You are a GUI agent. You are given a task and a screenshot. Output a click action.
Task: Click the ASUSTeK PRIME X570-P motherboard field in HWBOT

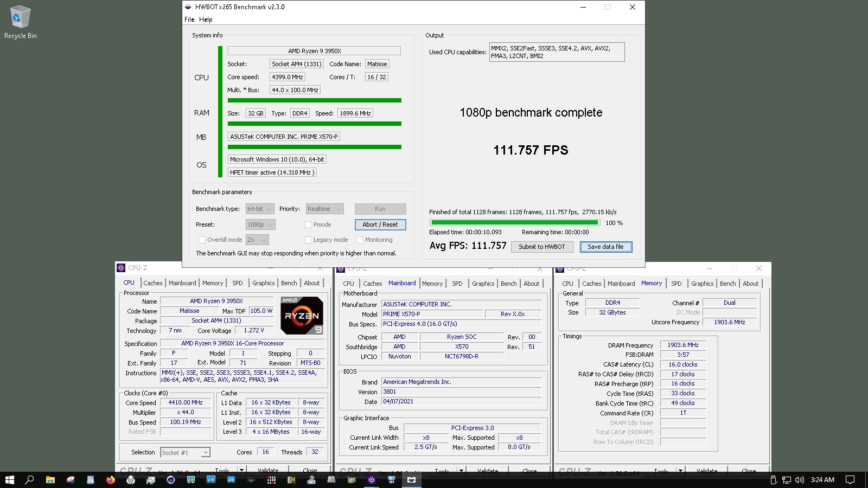[x=284, y=137]
